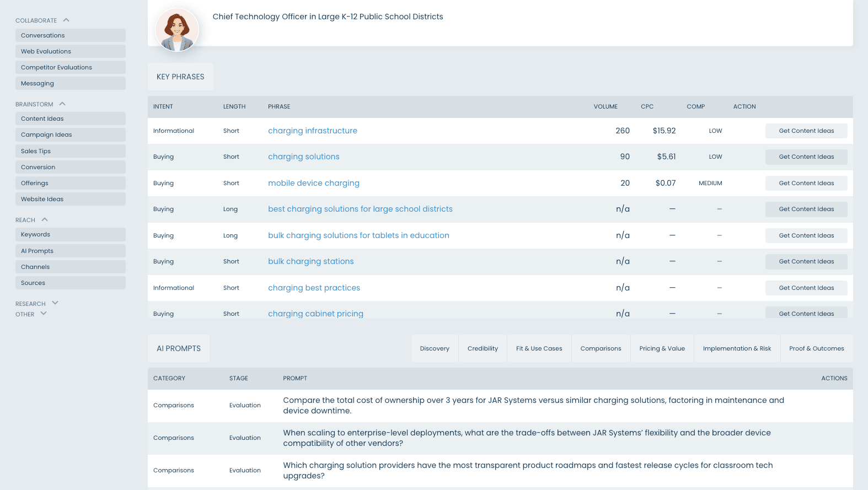
Task: Open Conversations in the sidebar
Action: click(71, 35)
